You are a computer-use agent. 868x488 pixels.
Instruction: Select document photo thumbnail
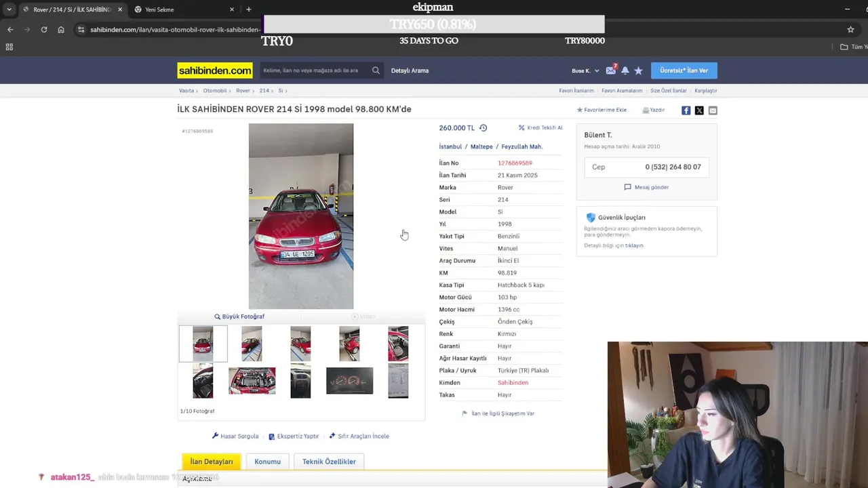coord(398,381)
